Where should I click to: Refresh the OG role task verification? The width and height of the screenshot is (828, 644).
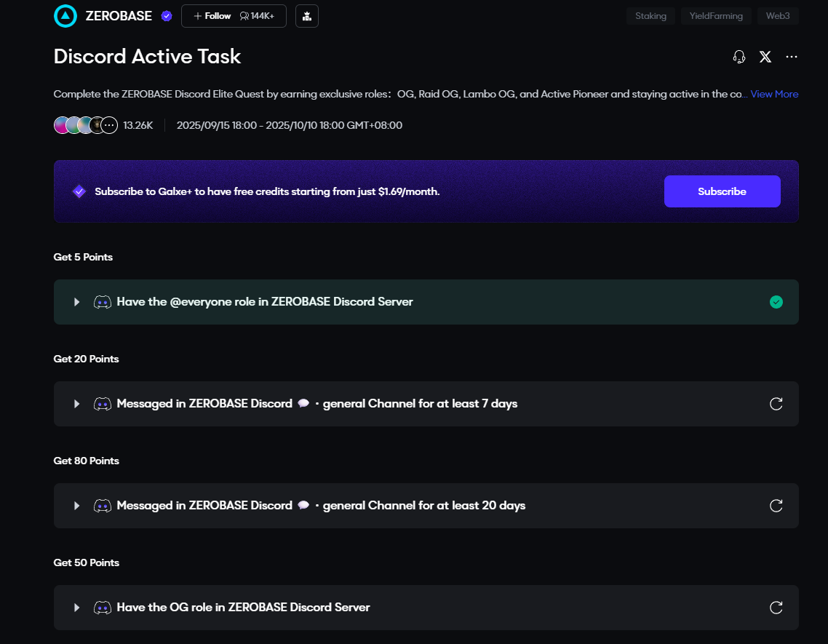click(x=776, y=607)
